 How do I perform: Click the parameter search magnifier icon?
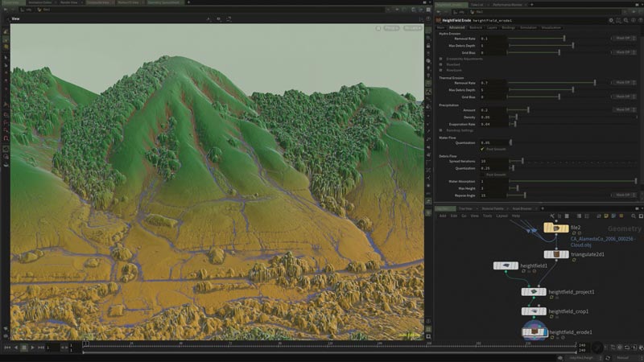625,20
